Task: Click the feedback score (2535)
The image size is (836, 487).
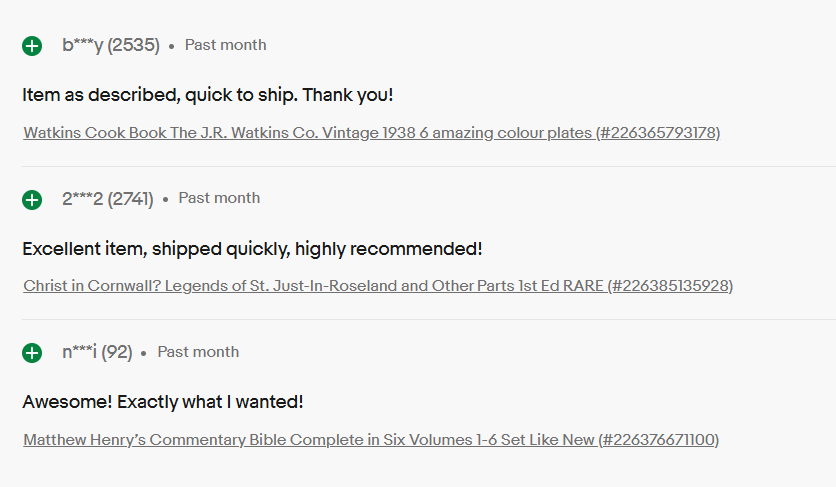Action: (134, 45)
